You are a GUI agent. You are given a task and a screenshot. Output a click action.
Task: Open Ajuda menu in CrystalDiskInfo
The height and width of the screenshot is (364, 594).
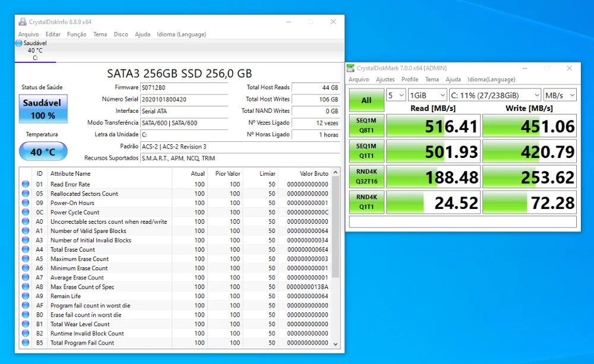pyautogui.click(x=143, y=34)
